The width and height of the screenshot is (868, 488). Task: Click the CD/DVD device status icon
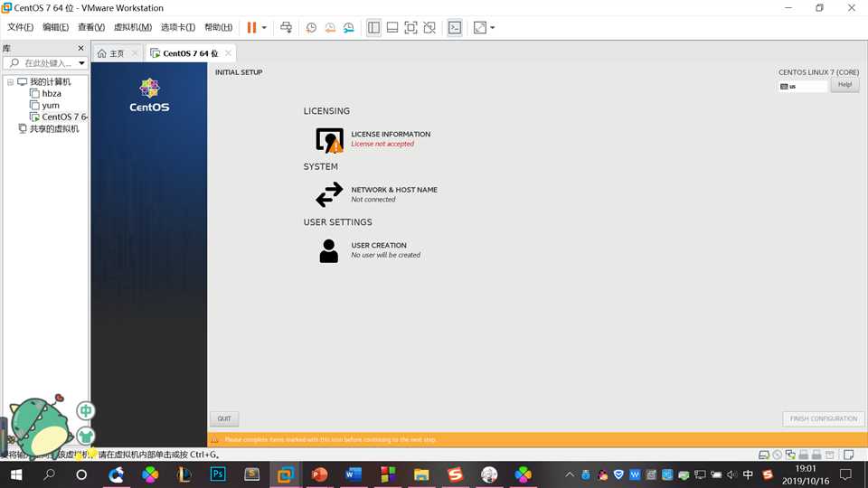point(778,455)
